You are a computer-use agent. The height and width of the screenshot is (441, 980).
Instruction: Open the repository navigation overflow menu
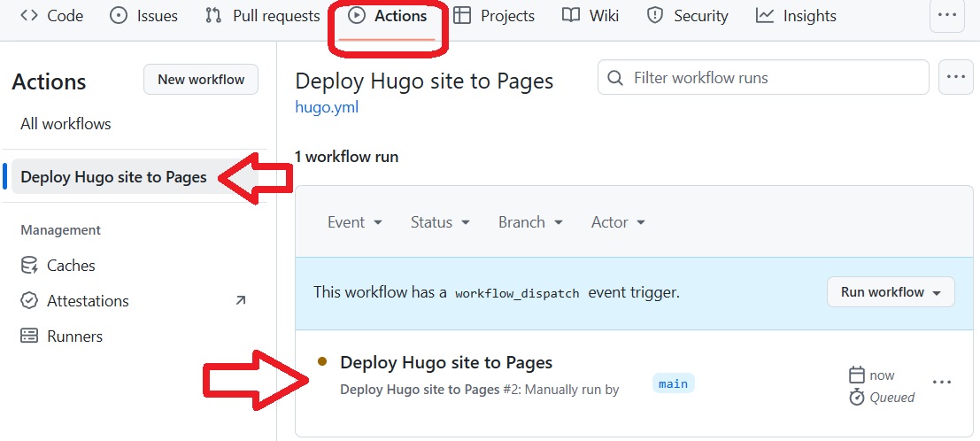947,16
